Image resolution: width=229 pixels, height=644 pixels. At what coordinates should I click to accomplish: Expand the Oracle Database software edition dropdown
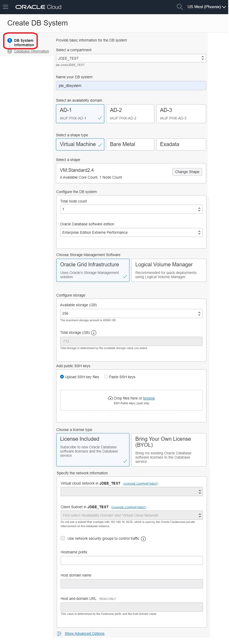point(131,232)
